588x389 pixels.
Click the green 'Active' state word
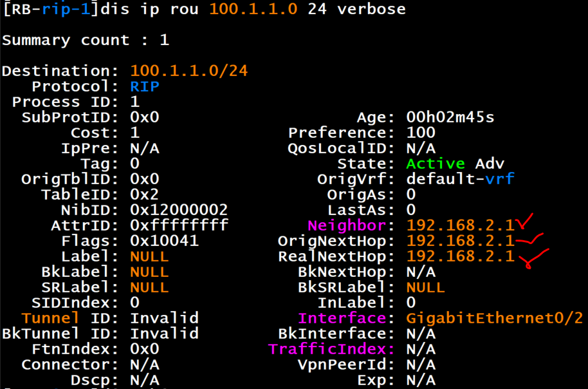(436, 164)
